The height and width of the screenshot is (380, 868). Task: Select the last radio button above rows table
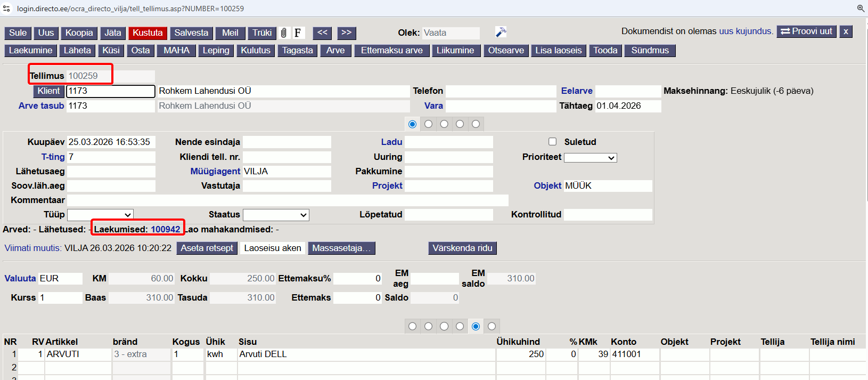pos(492,326)
